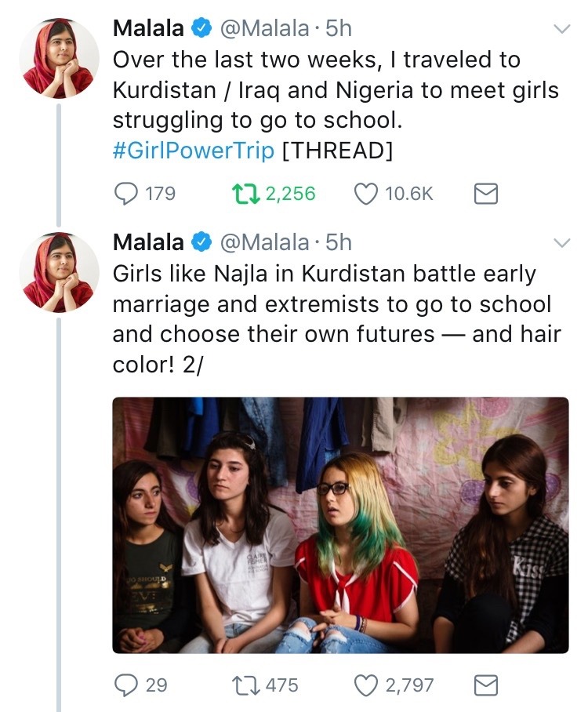Expand the options chevron on the second tweet
588x712 pixels.
tap(561, 243)
